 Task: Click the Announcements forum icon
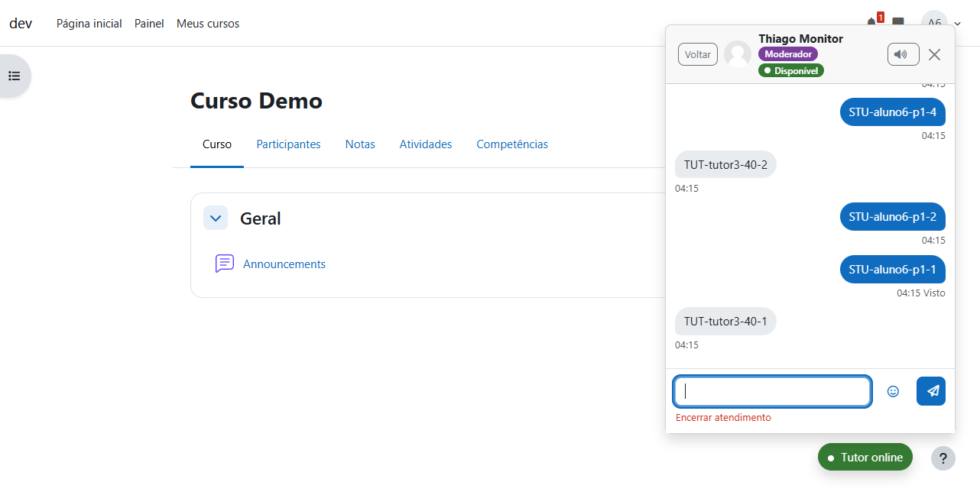[x=224, y=264]
